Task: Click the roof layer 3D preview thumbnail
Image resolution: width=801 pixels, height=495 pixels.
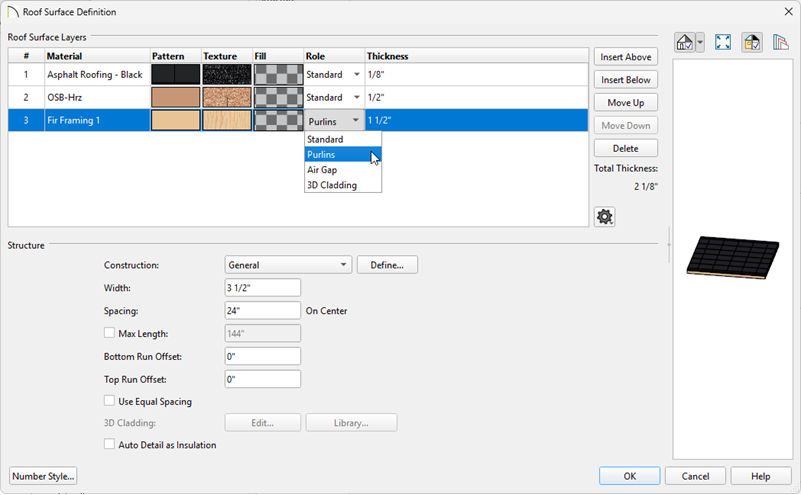Action: point(733,257)
